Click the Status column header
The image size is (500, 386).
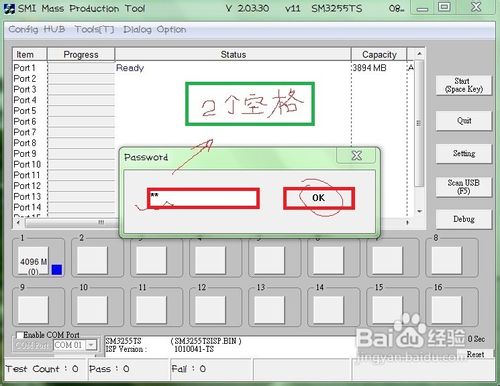233,54
